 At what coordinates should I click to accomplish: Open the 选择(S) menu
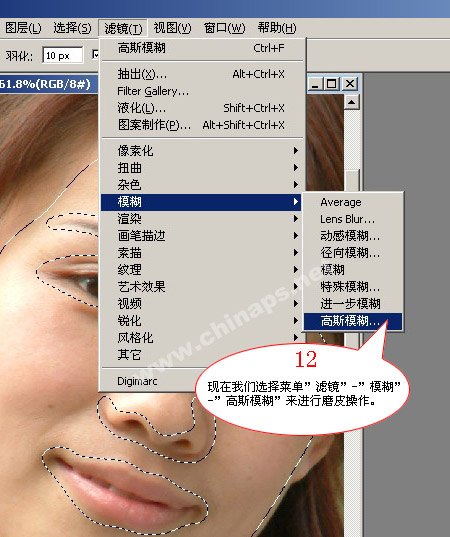tap(72, 28)
